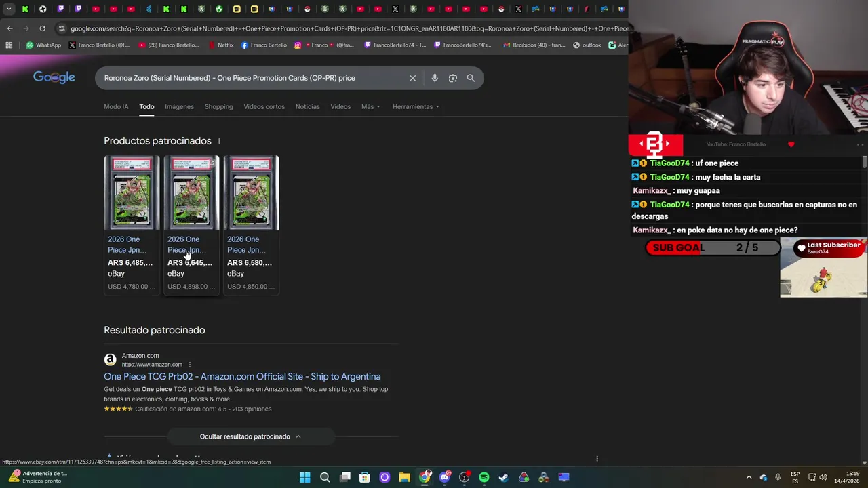
Task: Click the stream chat scrollbar
Action: [x=864, y=162]
